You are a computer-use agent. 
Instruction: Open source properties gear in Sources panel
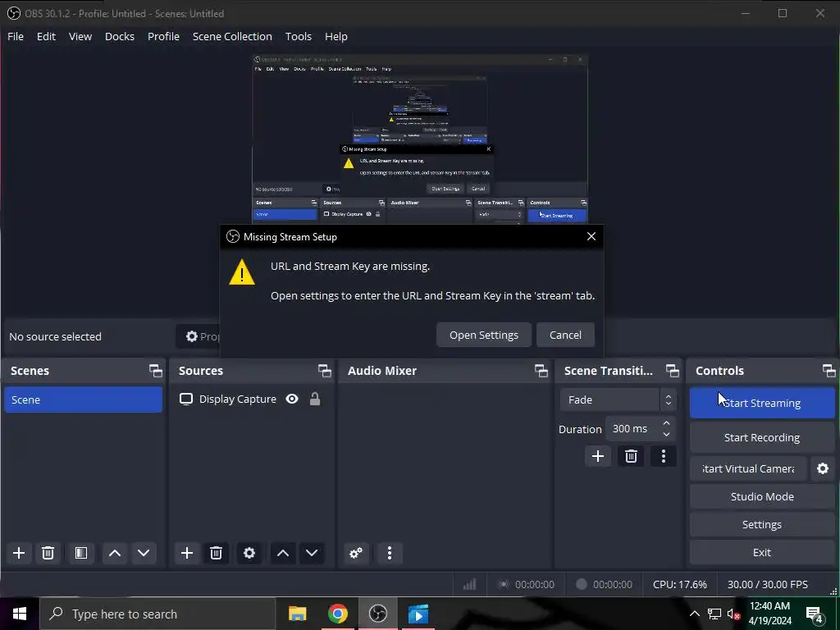(x=249, y=553)
